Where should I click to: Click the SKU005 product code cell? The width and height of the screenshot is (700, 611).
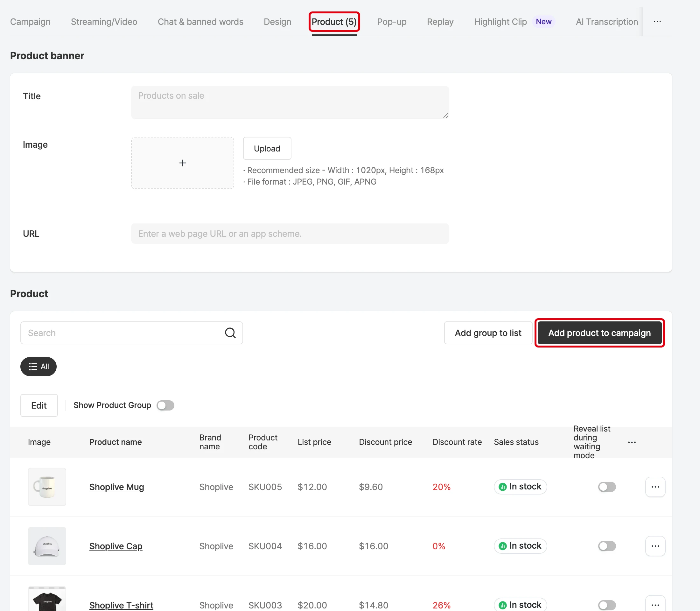[265, 487]
